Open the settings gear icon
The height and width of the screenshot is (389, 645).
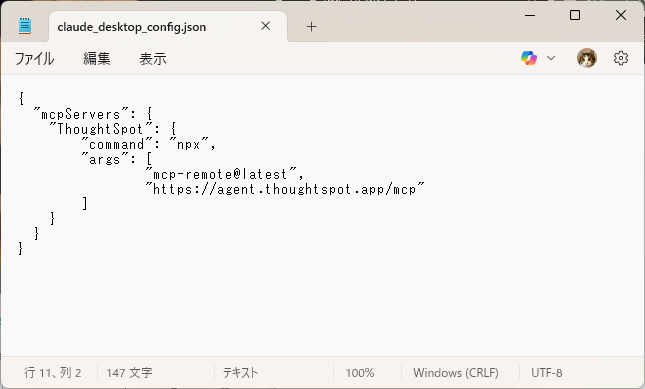click(x=621, y=58)
